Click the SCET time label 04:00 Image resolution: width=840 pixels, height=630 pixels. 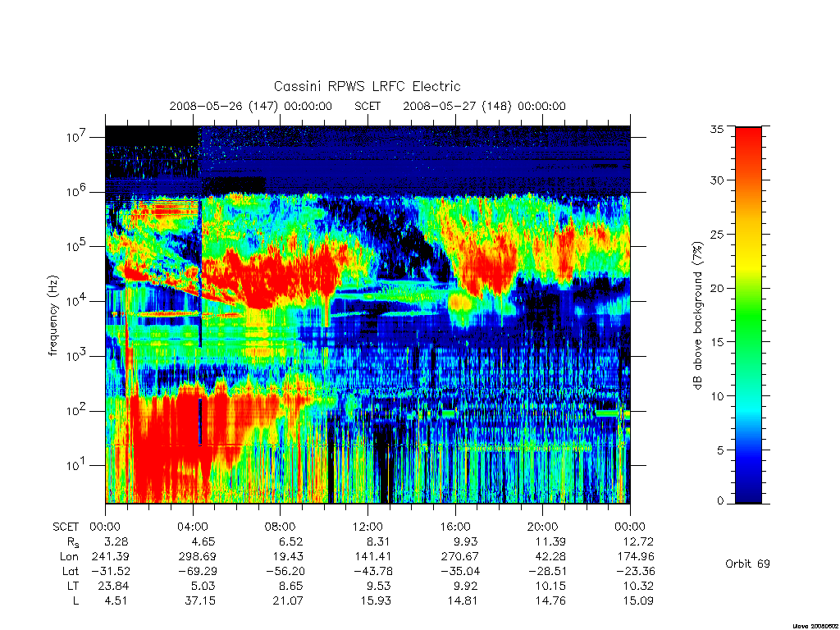(193, 527)
